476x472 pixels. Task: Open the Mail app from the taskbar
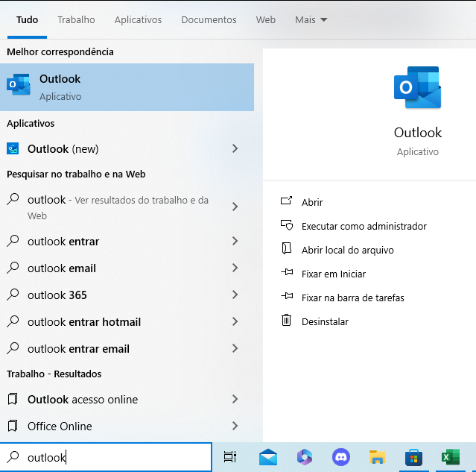pyautogui.click(x=268, y=457)
